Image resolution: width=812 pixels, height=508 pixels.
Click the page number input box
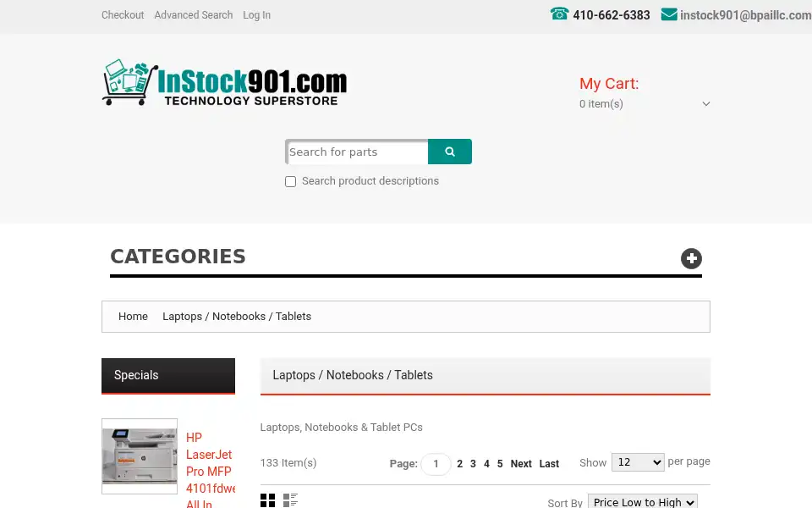[436, 464]
